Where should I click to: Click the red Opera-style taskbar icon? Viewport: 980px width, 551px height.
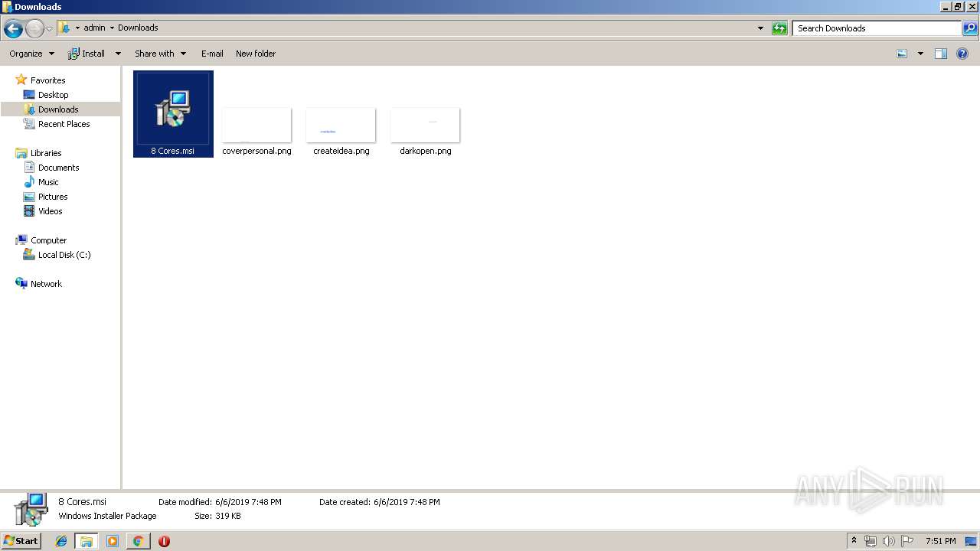[164, 541]
